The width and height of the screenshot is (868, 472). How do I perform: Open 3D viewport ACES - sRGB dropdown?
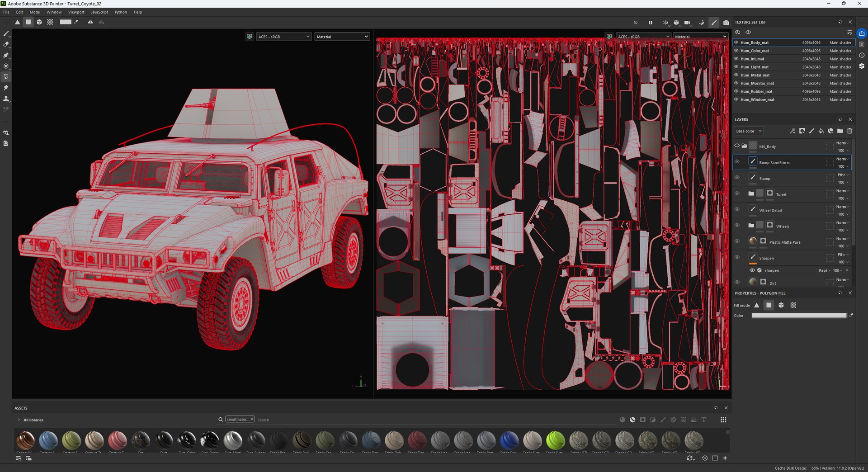tap(284, 37)
